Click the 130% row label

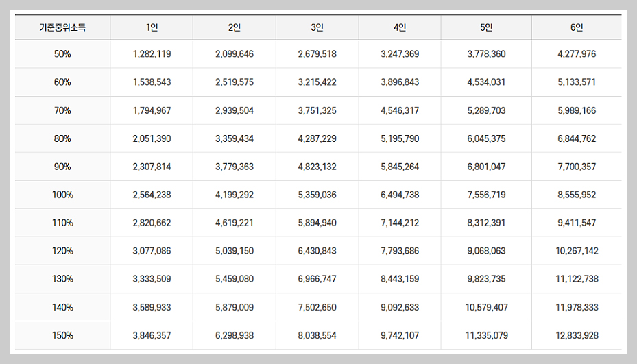tap(62, 279)
